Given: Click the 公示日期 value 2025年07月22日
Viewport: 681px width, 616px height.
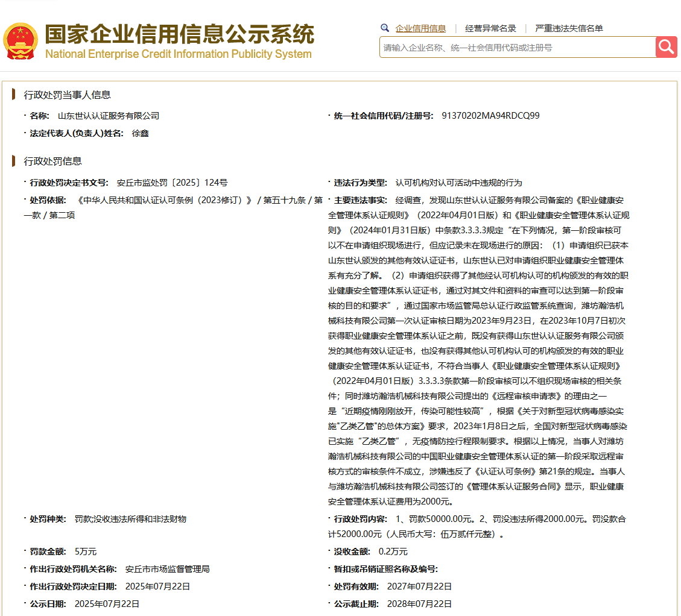Looking at the screenshot, I should pyautogui.click(x=107, y=604).
